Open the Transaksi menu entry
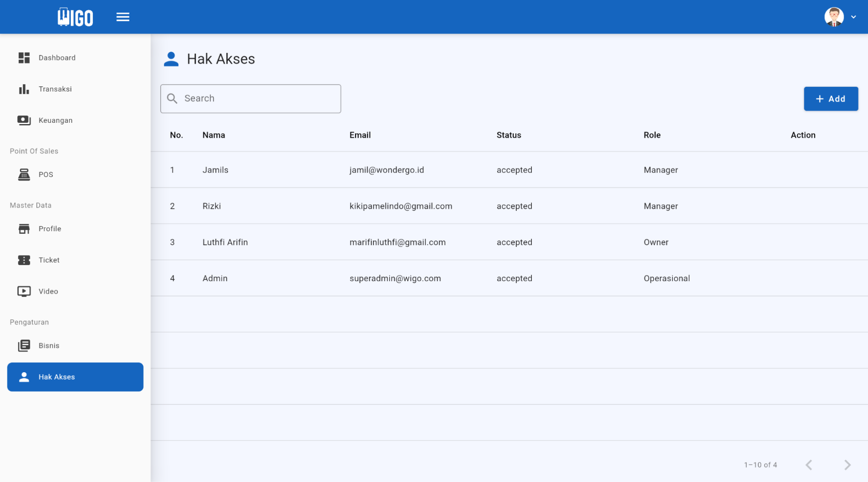Screen dimensions: 868x482 pyautogui.click(x=55, y=89)
